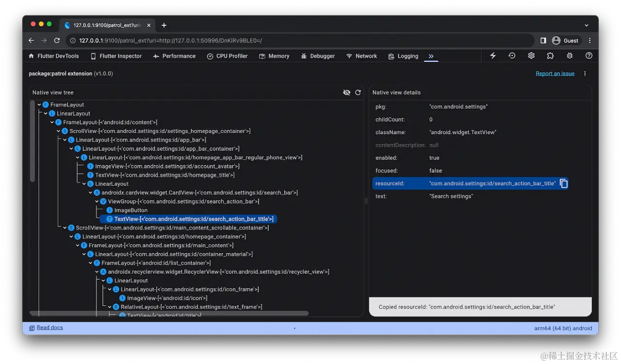Toggle the native view tree visibility eye icon

346,93
